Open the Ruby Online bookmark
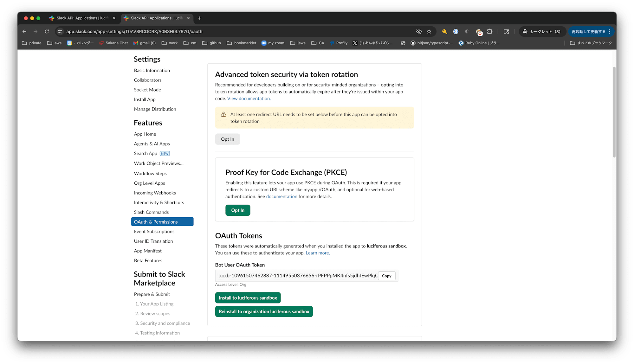The width and height of the screenshot is (634, 364). pyautogui.click(x=479, y=43)
